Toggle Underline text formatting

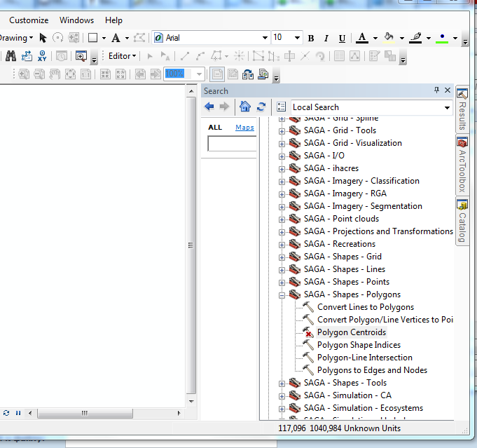342,39
